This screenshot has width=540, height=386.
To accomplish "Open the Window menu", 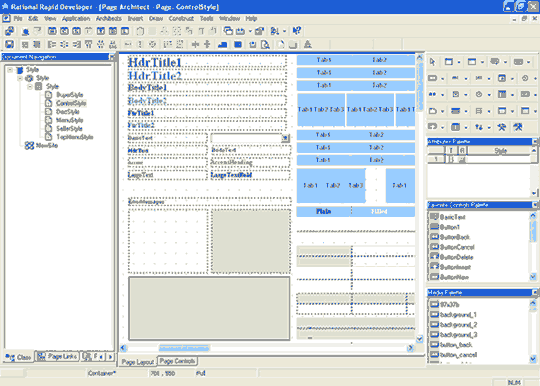I will pyautogui.click(x=229, y=19).
